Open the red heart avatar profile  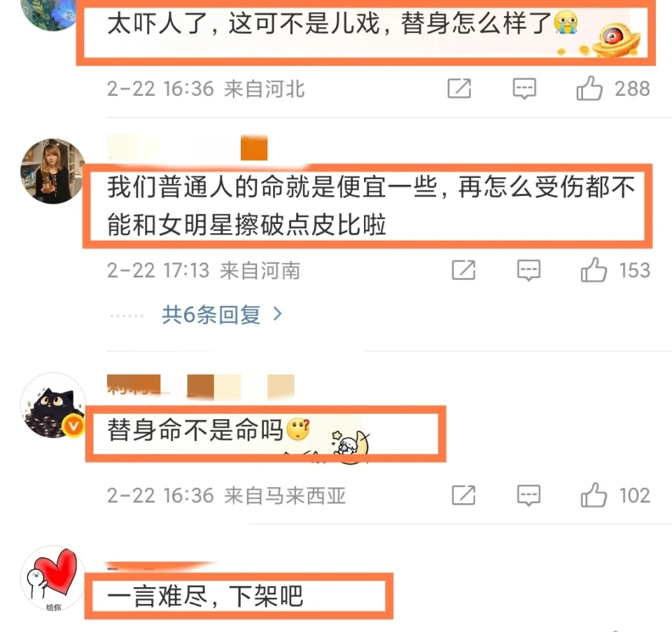(53, 578)
